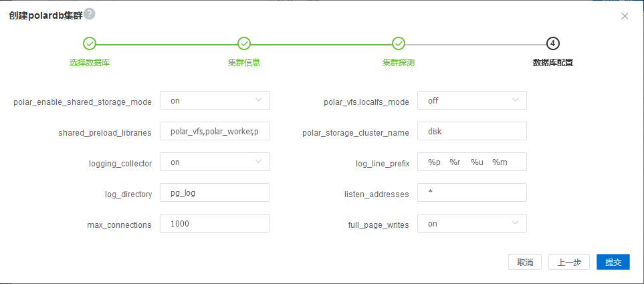Click the max_connections label
The width and height of the screenshot is (644, 284).
pyautogui.click(x=119, y=225)
